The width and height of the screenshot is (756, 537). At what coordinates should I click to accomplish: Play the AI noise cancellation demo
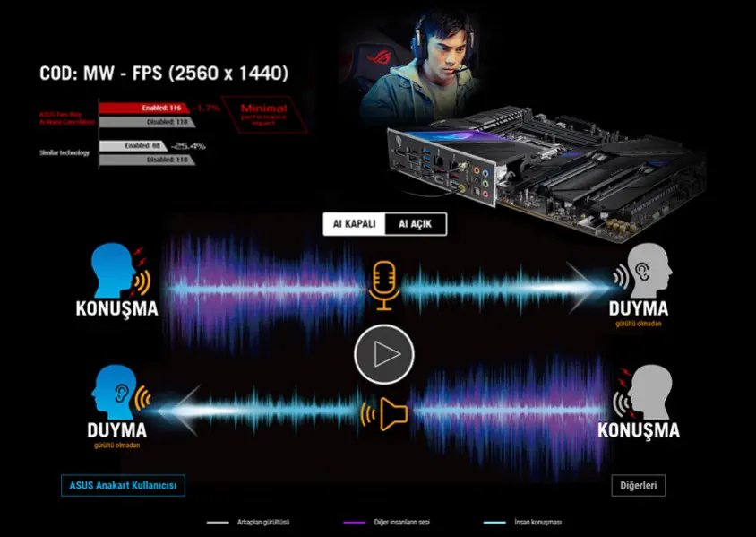pos(383,355)
